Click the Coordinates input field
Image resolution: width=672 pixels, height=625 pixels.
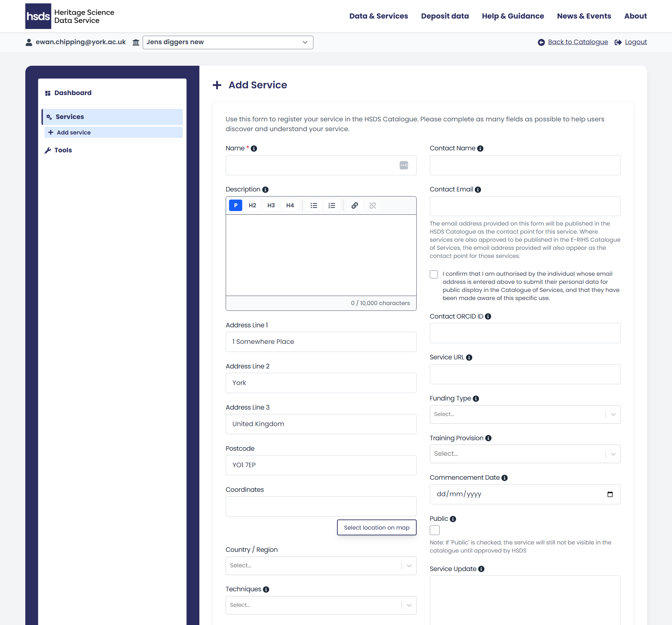pos(321,506)
